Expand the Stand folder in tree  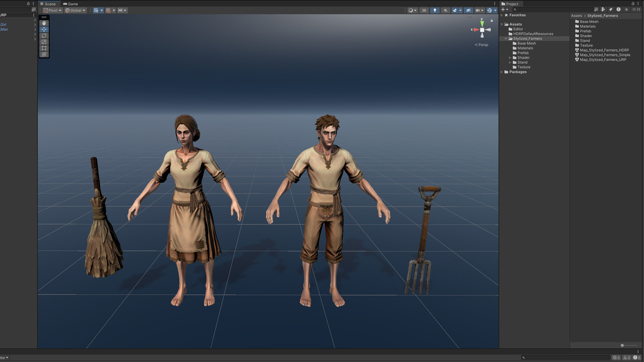(510, 62)
